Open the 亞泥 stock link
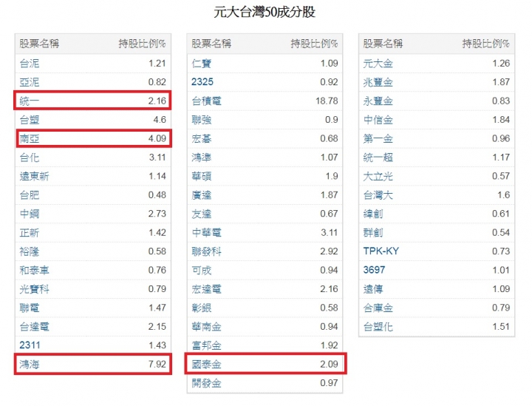532x406 pixels. coord(29,82)
